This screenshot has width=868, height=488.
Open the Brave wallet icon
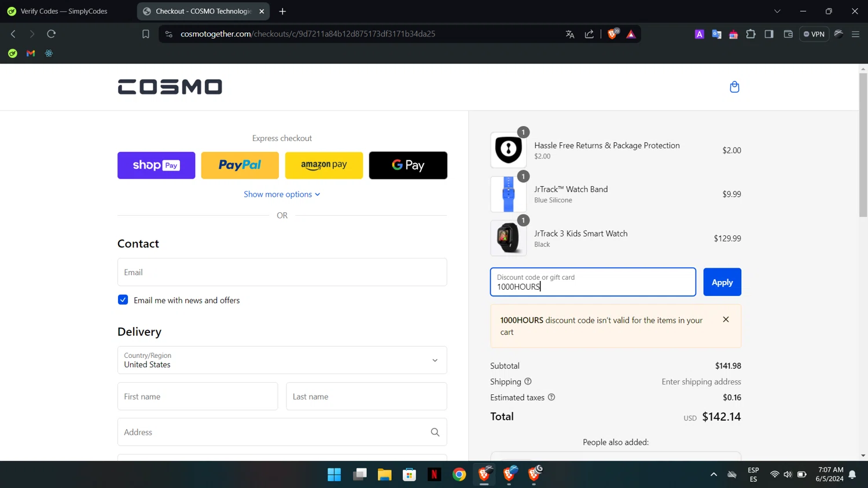[788, 34]
